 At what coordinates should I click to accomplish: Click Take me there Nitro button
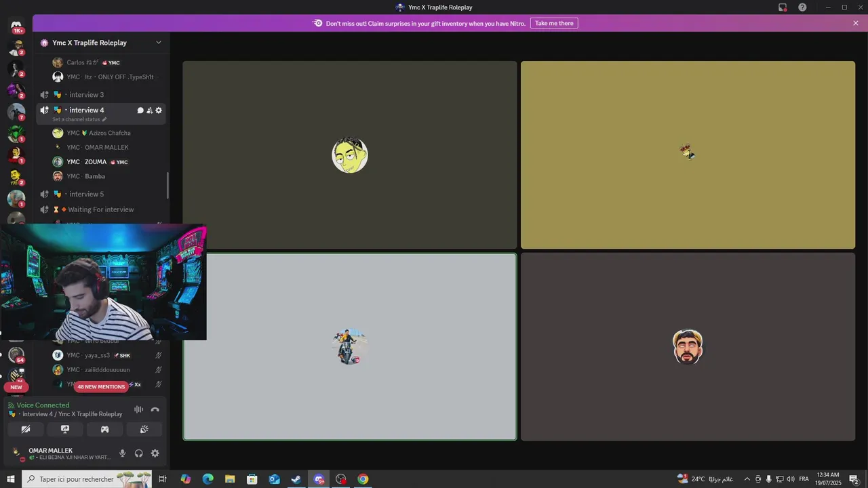click(x=554, y=23)
